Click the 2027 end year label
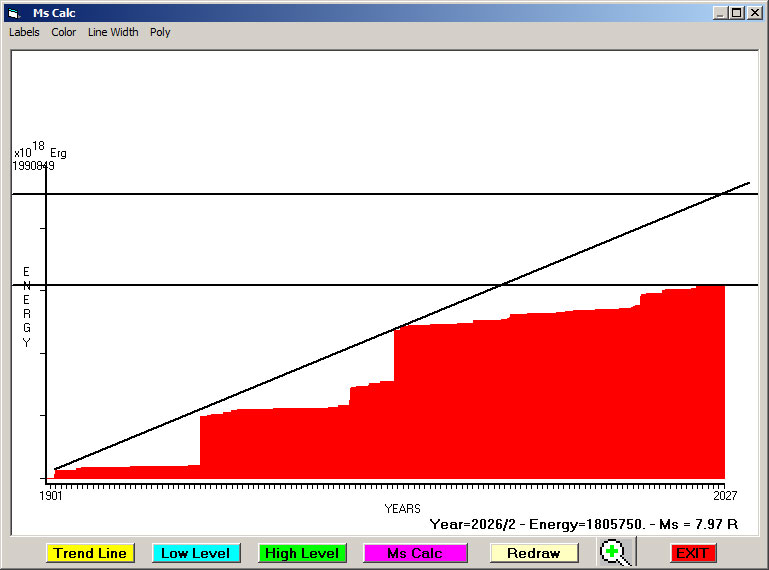The image size is (769, 570). click(725, 495)
